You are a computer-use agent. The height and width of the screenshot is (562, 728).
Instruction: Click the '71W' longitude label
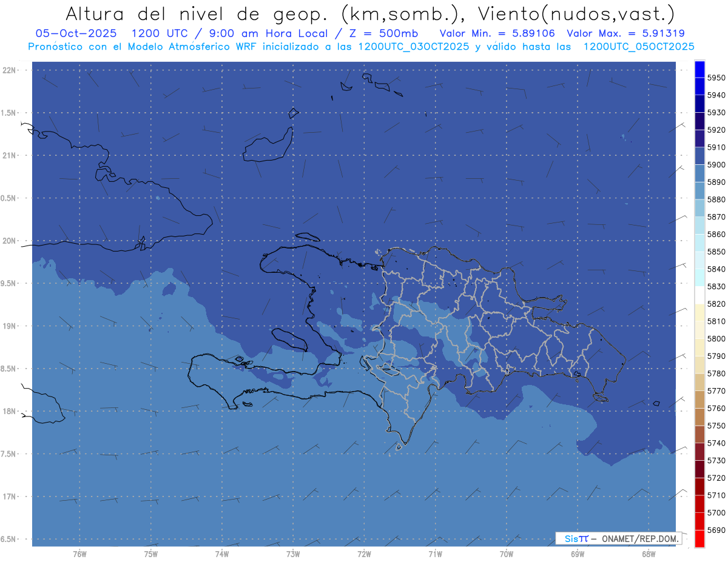(x=435, y=554)
